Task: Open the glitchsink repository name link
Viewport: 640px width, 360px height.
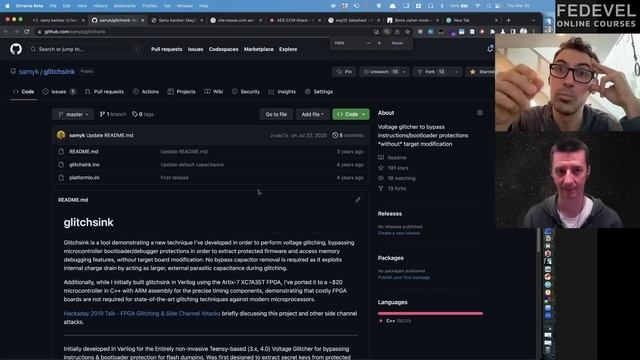Action: (x=59, y=71)
